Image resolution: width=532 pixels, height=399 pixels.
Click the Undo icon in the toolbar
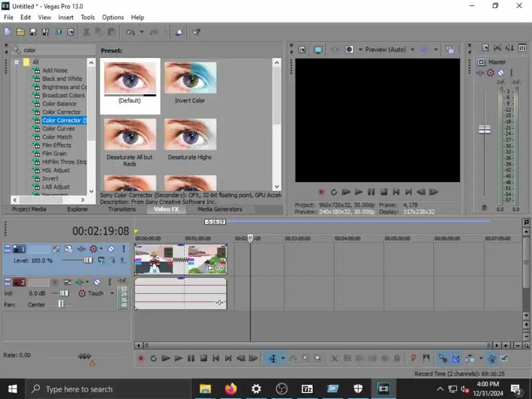130,32
